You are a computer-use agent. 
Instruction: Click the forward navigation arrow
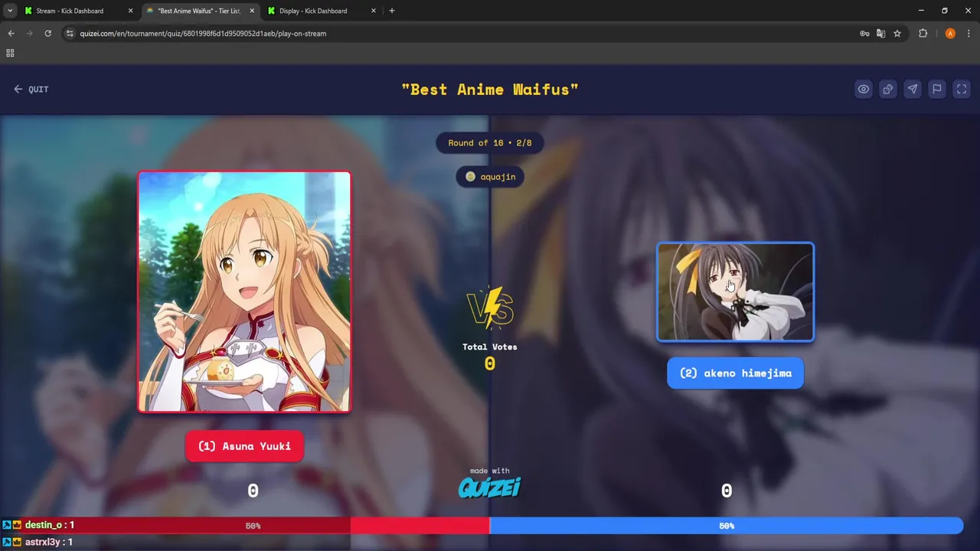click(x=29, y=34)
